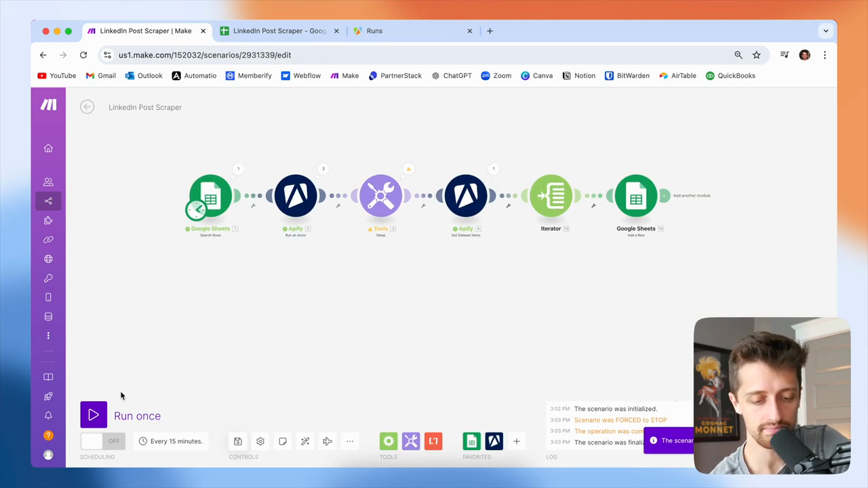Open the Notifications bell

(x=48, y=415)
